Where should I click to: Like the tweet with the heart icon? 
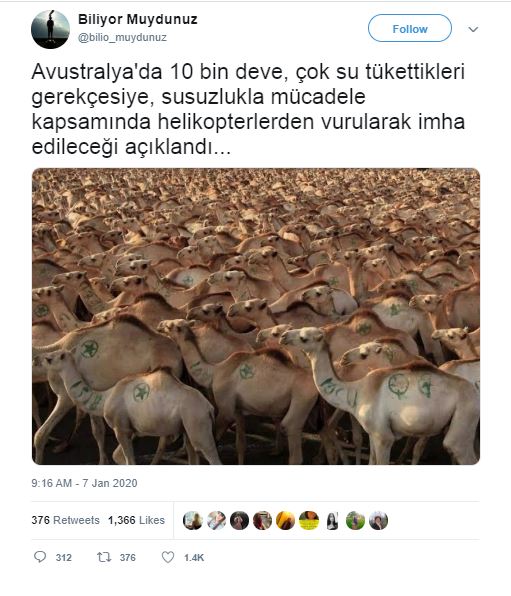(x=168, y=557)
